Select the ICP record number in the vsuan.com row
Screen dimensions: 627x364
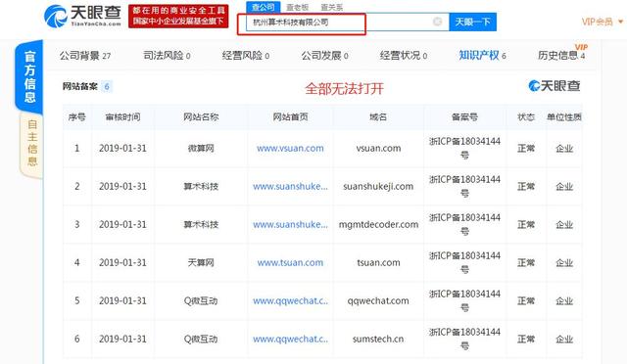pyautogui.click(x=464, y=148)
